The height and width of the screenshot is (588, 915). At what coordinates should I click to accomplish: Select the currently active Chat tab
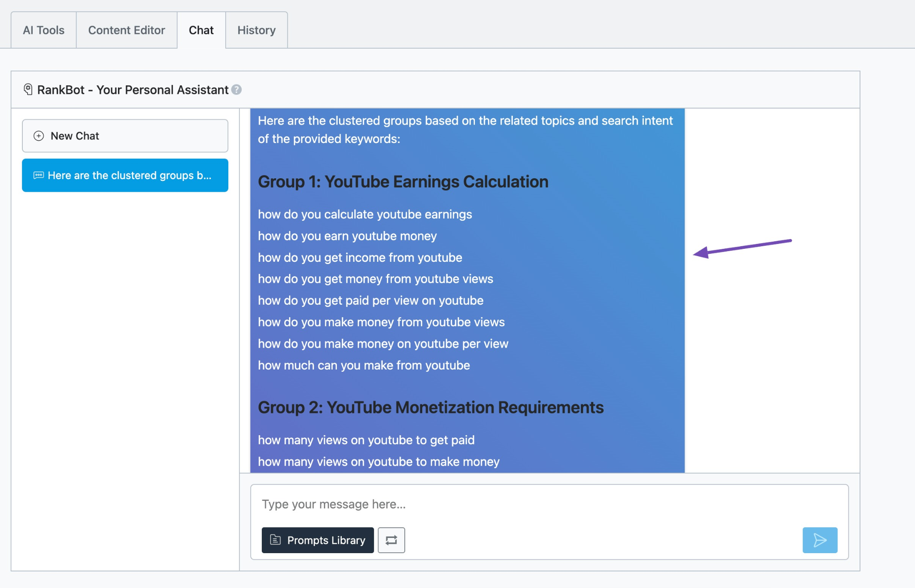pyautogui.click(x=201, y=30)
